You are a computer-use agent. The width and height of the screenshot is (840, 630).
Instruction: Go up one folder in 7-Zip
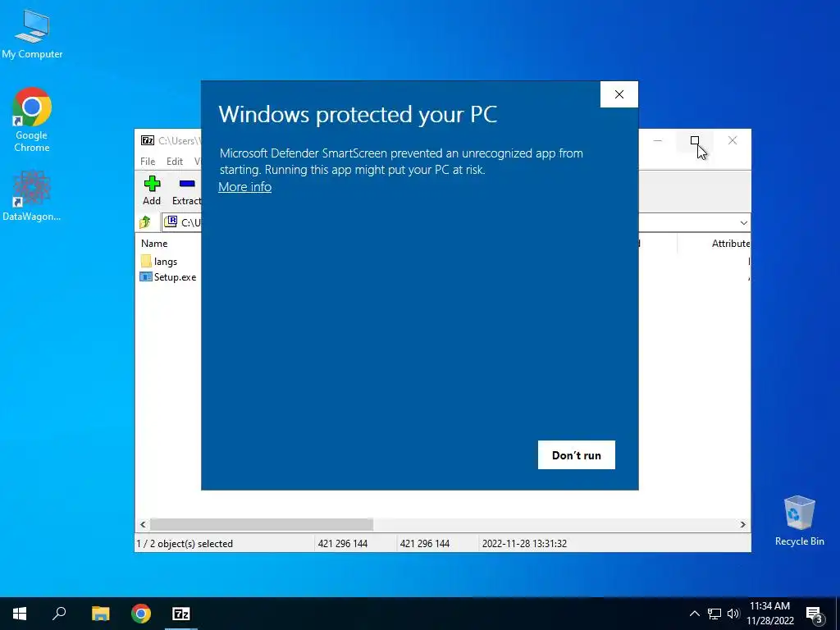pyautogui.click(x=145, y=221)
